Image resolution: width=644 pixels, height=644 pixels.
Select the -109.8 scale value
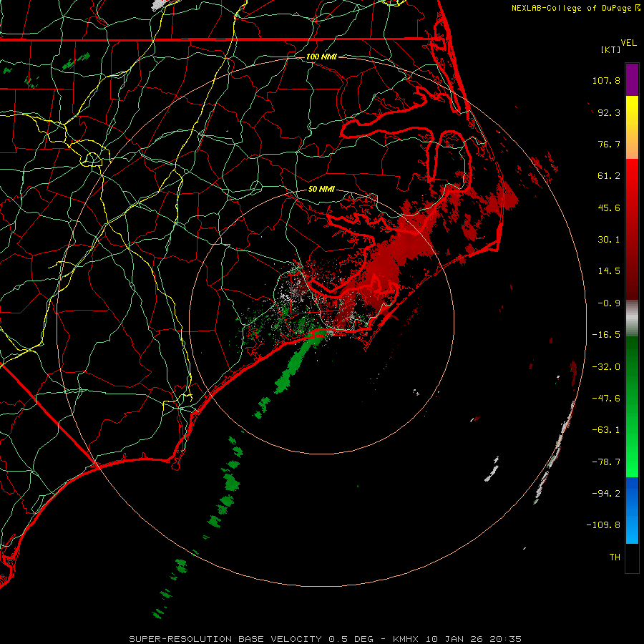(x=603, y=525)
